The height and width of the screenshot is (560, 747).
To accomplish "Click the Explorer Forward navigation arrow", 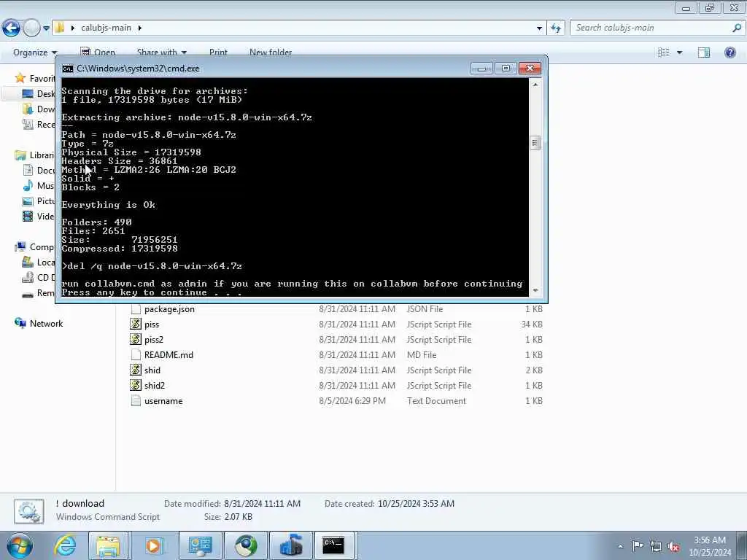I will 32,28.
